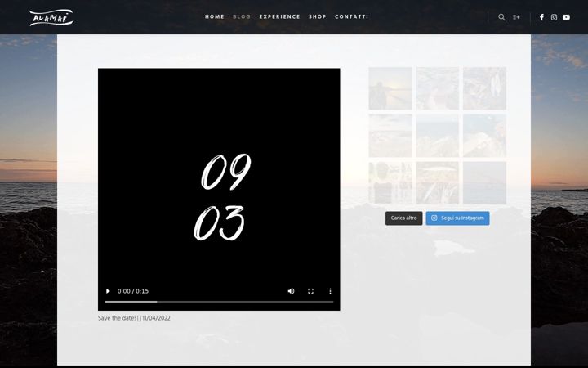The width and height of the screenshot is (588, 368).
Task: Open middle Instagram thumbnail in top row
Action: coord(437,88)
